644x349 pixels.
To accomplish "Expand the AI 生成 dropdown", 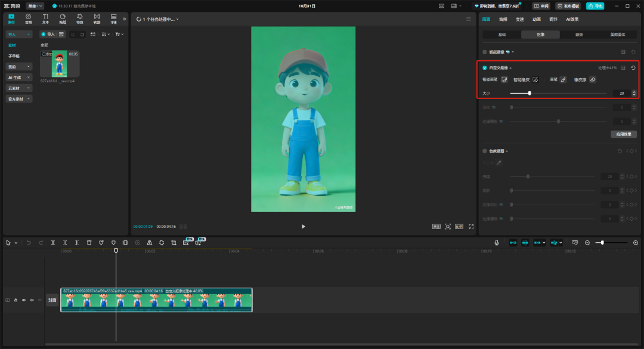I will [x=19, y=78].
